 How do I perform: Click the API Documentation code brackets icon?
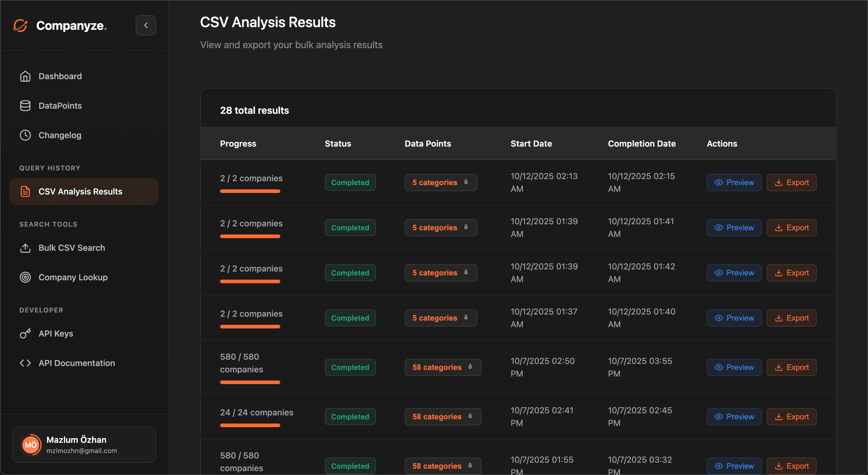tap(25, 363)
